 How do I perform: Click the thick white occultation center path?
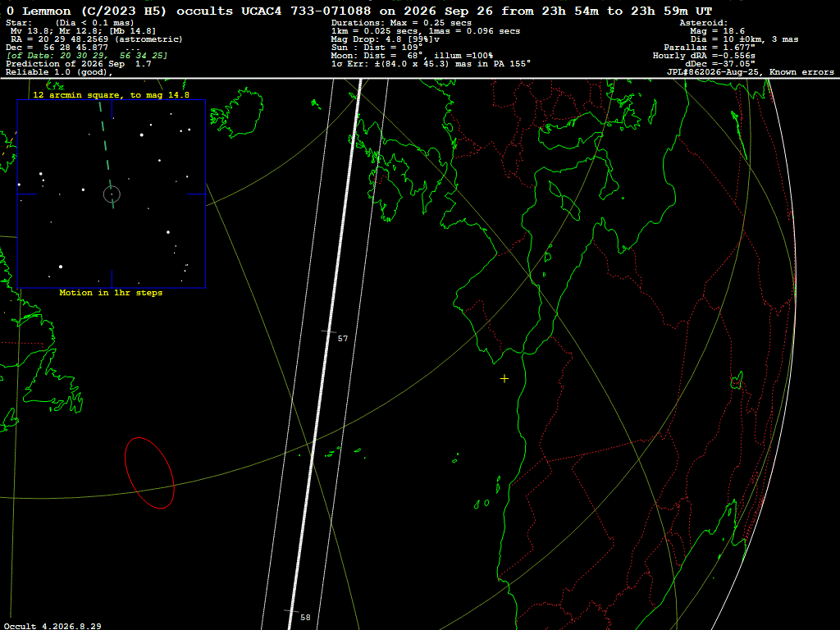[x=325, y=354]
